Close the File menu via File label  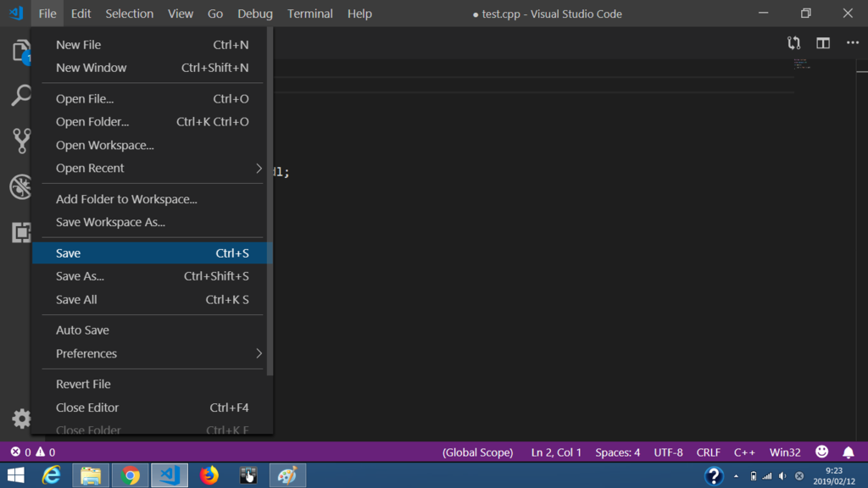click(47, 14)
